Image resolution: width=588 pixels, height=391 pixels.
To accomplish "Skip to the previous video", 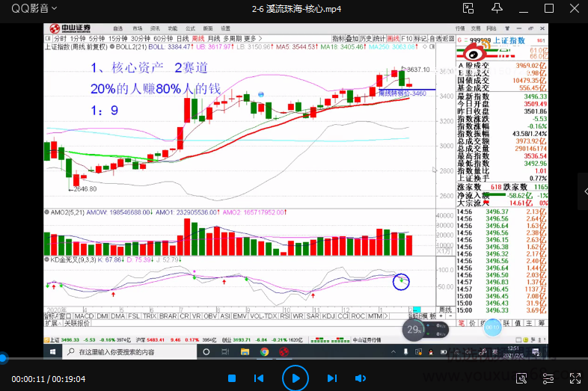I will (x=259, y=378).
